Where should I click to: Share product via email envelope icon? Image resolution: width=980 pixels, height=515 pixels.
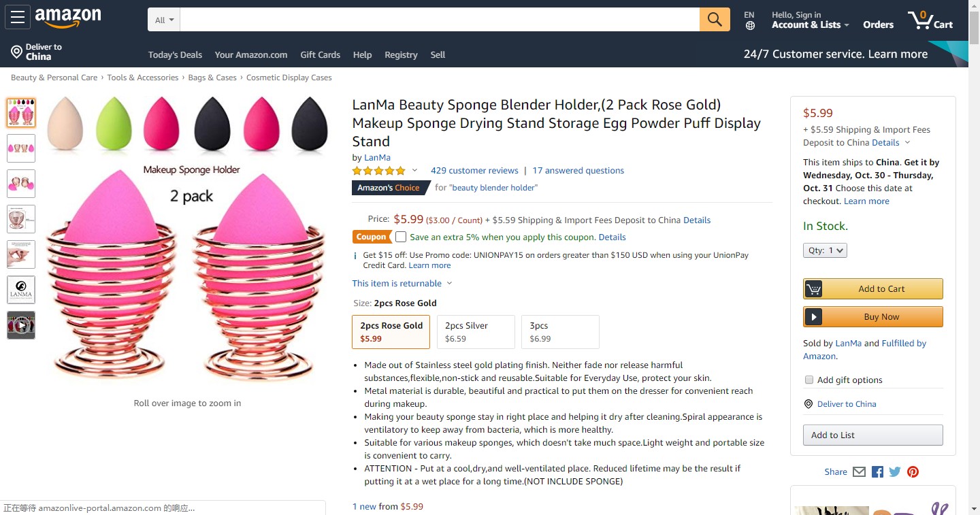(859, 471)
